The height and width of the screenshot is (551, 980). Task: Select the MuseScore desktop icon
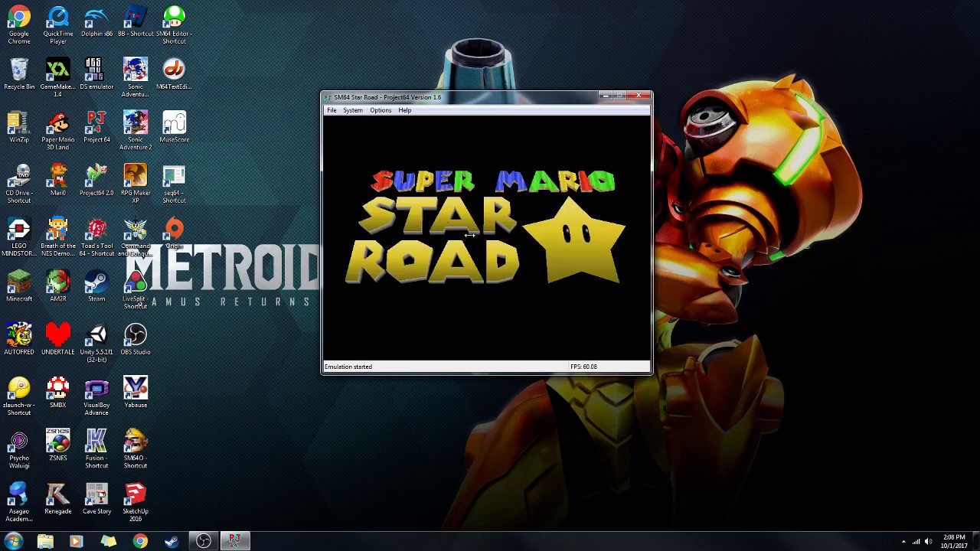(x=174, y=127)
